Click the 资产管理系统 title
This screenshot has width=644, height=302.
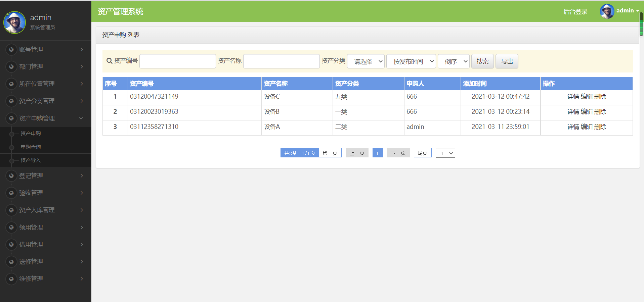pyautogui.click(x=121, y=12)
